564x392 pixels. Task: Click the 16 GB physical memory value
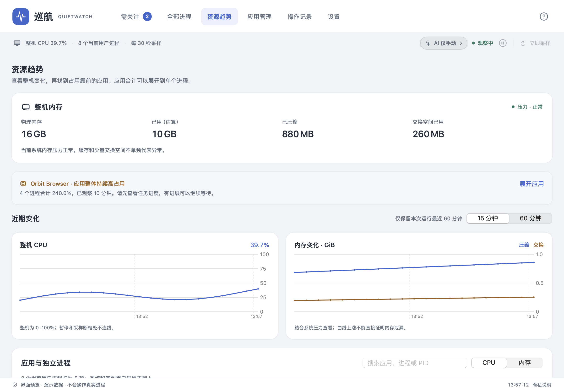pyautogui.click(x=34, y=134)
